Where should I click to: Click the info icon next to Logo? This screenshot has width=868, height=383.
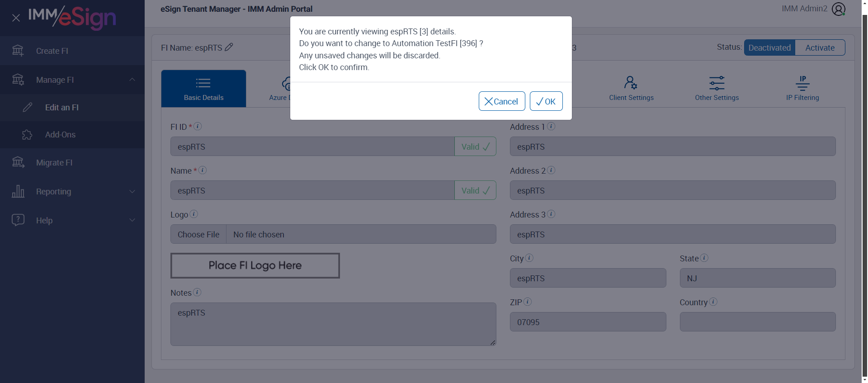point(194,214)
